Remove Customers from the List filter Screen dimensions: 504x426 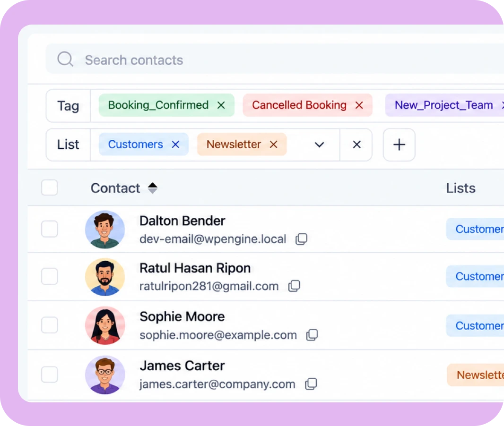coord(175,145)
